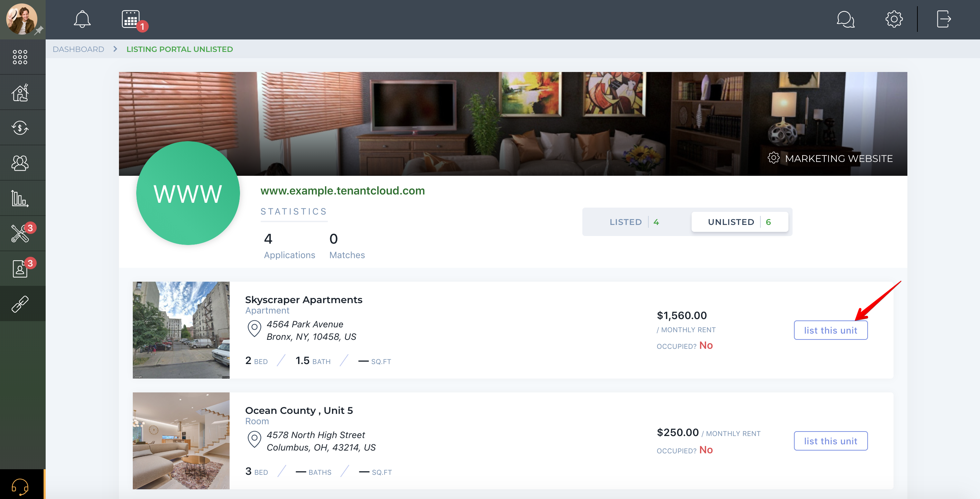This screenshot has width=980, height=499.
Task: Open the maintenance tools icon in sidebar
Action: click(20, 233)
